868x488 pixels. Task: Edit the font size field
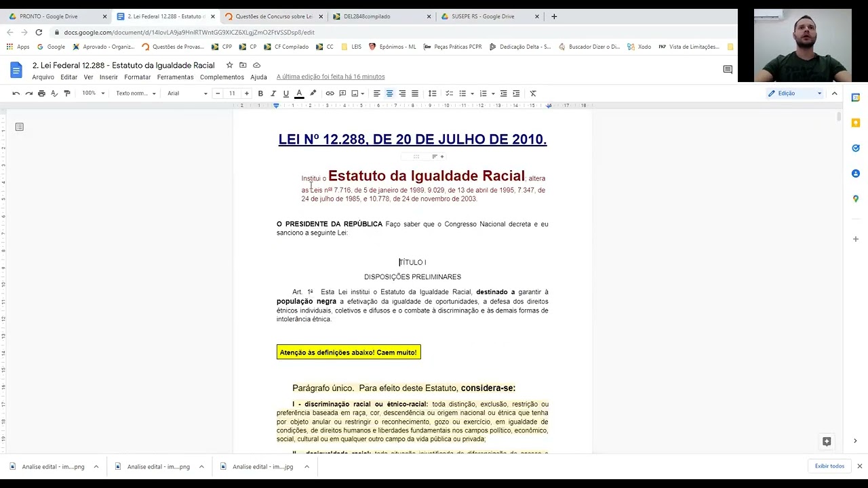[232, 94]
